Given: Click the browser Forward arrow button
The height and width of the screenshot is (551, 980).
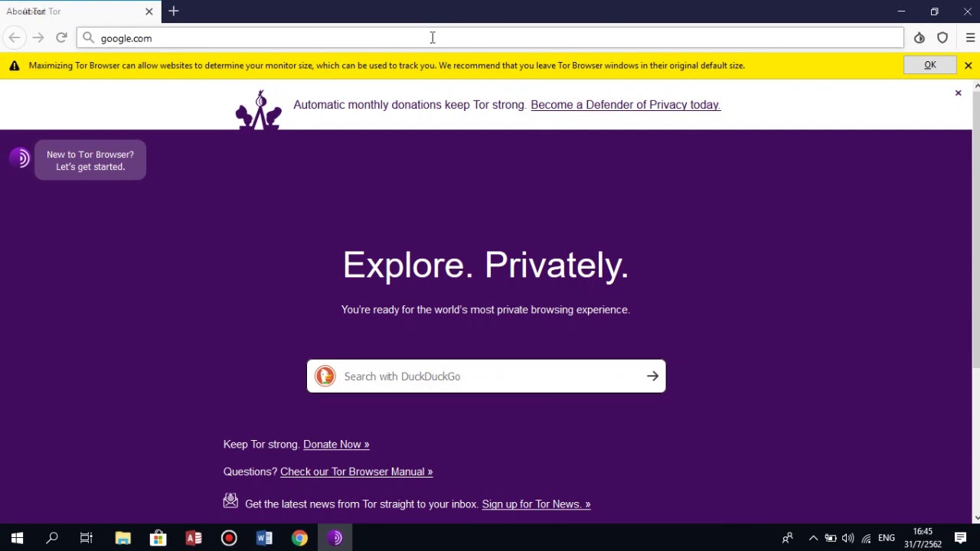Looking at the screenshot, I should point(38,37).
